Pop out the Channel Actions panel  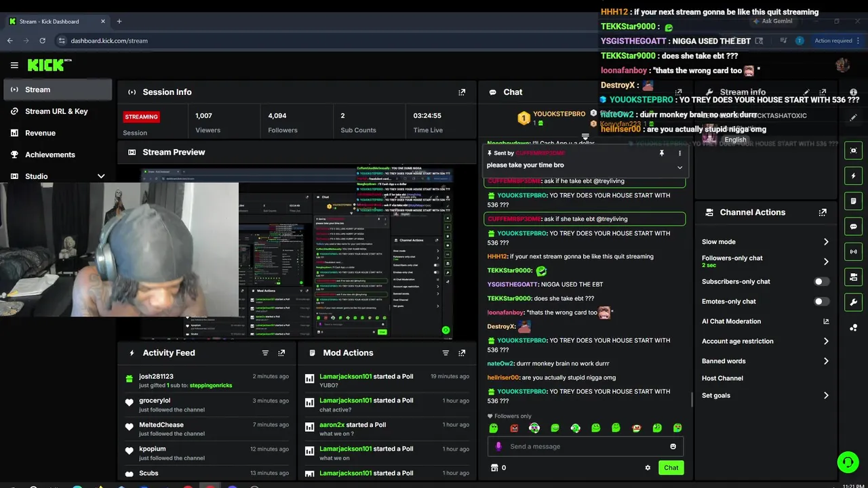[x=823, y=212]
